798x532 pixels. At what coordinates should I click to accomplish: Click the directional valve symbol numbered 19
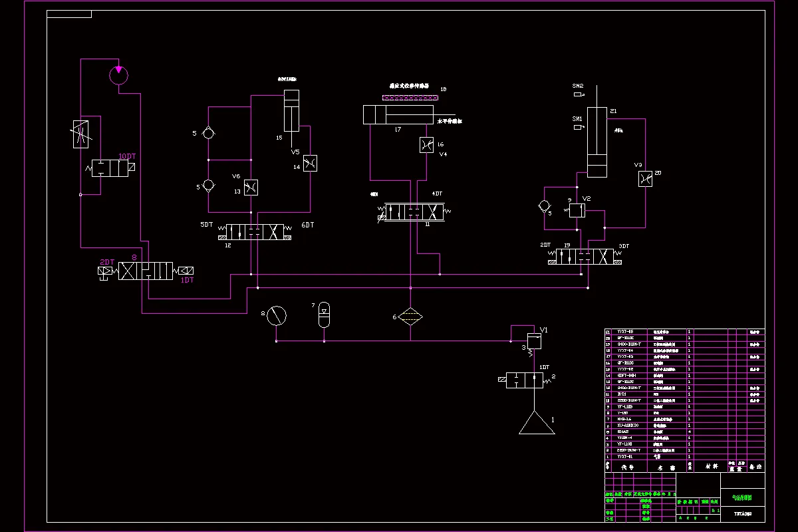585,257
